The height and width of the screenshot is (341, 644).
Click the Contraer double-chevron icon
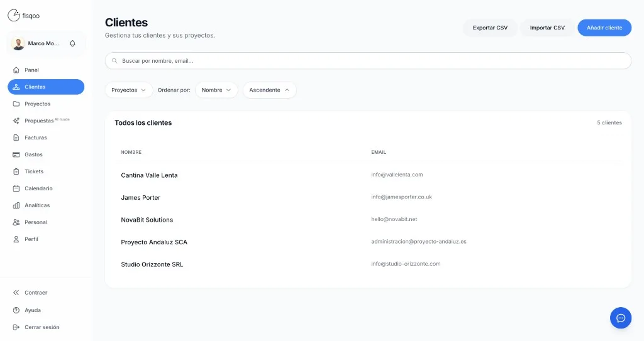16,293
